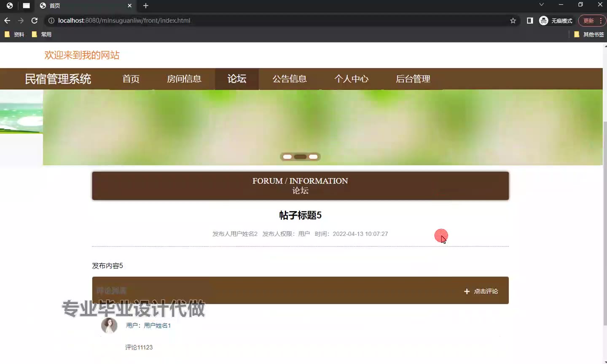Close the 首页 browser tab

(x=129, y=5)
